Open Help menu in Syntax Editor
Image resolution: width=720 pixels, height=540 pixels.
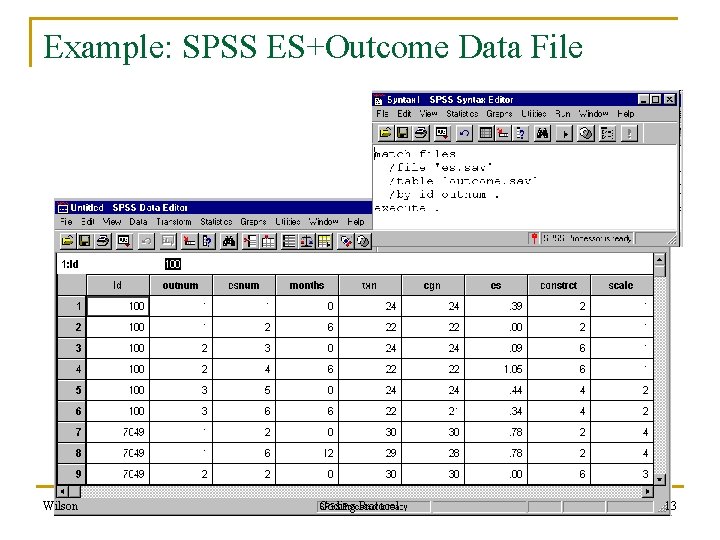(x=625, y=113)
